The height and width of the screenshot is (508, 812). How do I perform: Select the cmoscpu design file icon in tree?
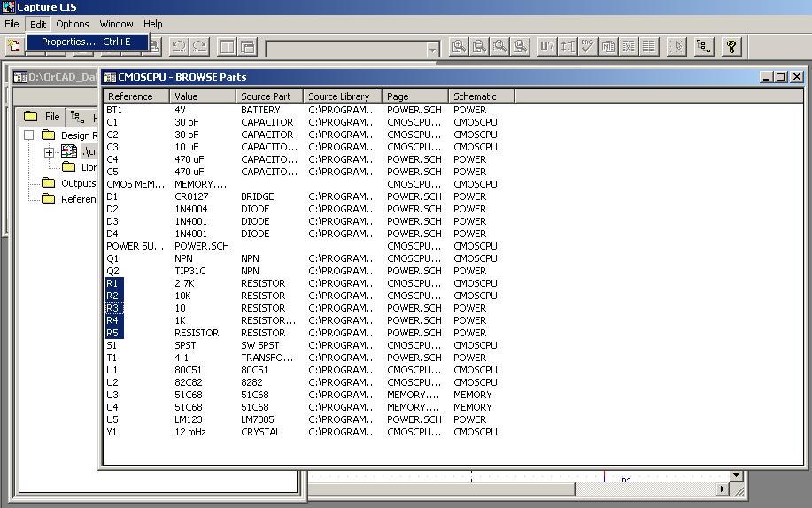(x=69, y=151)
